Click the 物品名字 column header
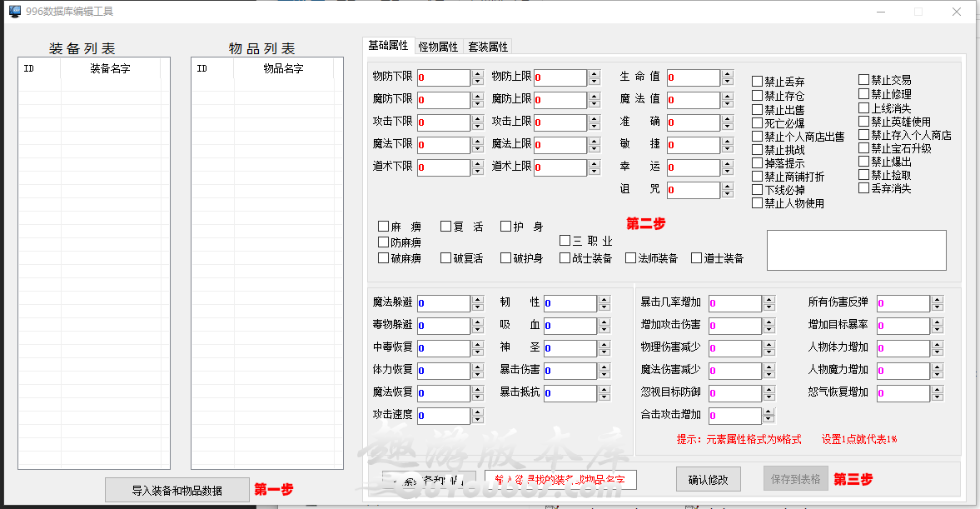The width and height of the screenshot is (980, 509). point(283,68)
